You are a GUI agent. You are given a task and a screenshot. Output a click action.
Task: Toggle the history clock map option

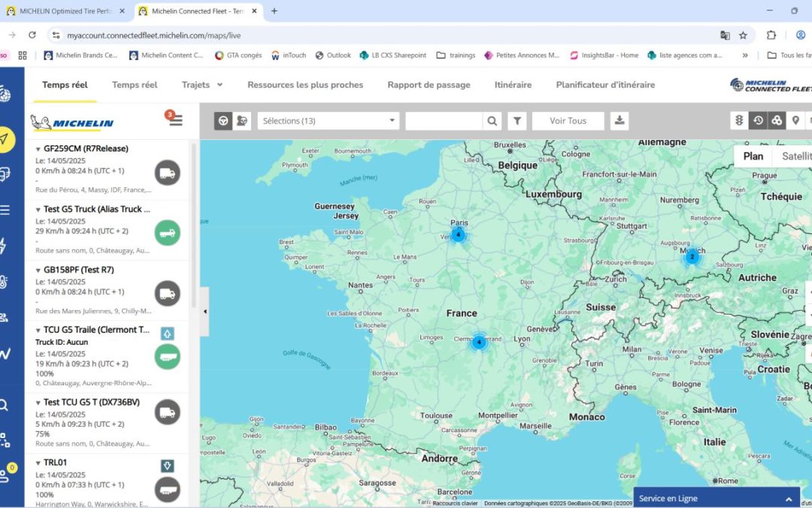(x=758, y=120)
